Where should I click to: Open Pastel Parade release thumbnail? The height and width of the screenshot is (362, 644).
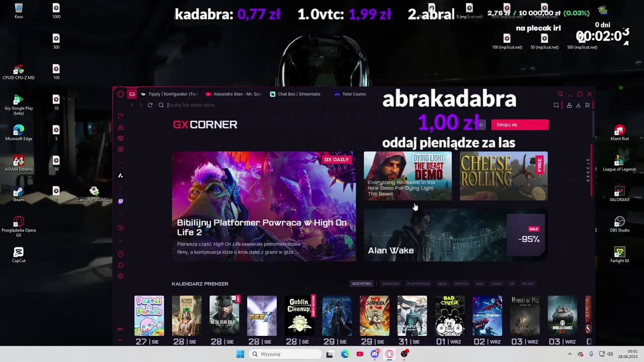(x=149, y=316)
